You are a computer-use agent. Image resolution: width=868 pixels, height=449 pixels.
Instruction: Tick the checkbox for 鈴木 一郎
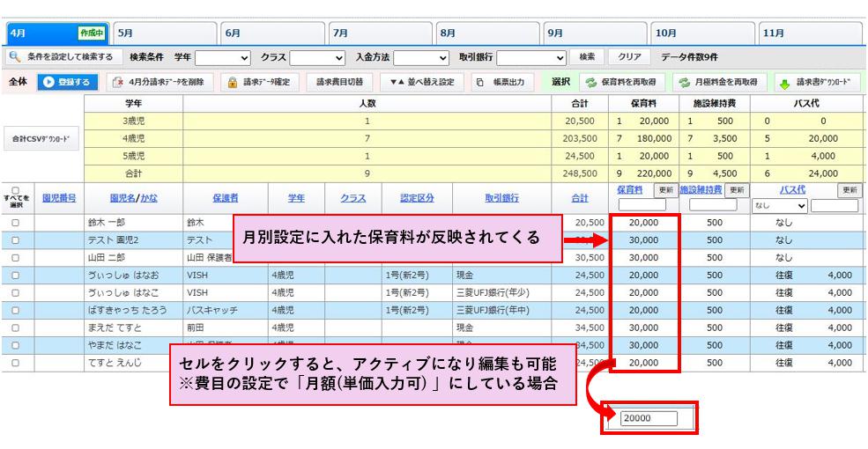tap(16, 224)
